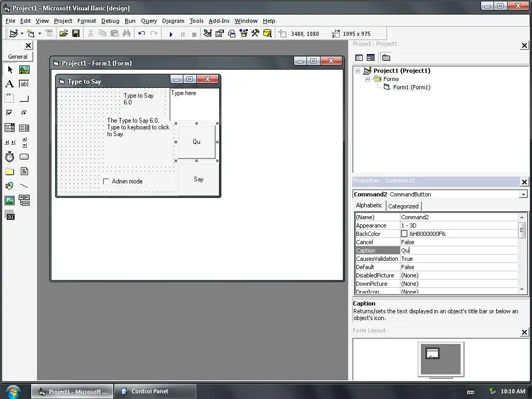Click the Undo toolbar icon
The image size is (532, 399).
(142, 33)
